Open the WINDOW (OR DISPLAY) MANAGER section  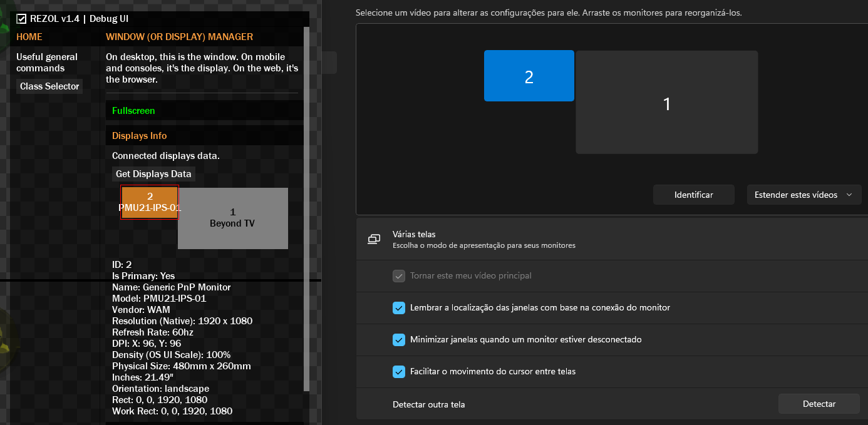pyautogui.click(x=179, y=37)
